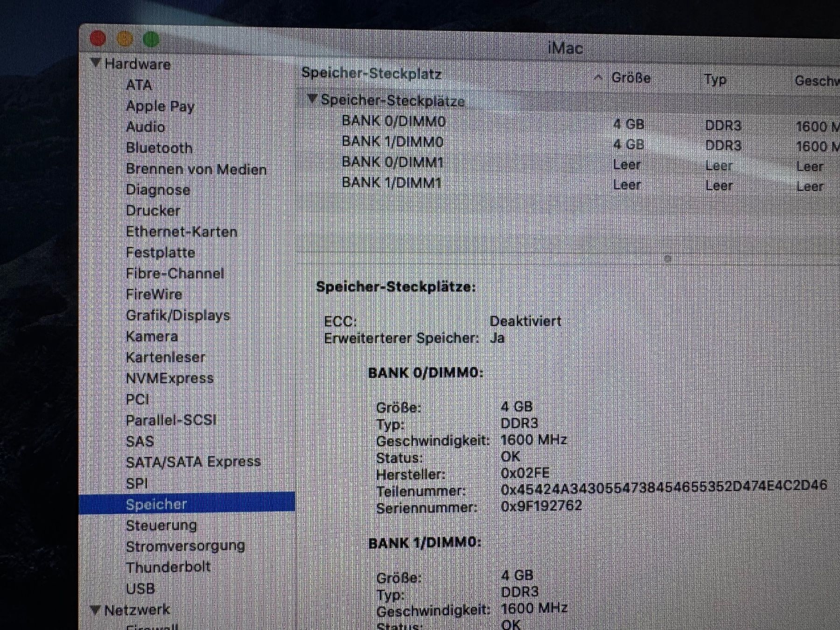Collapse the Netzwerk section triangle
The height and width of the screenshot is (630, 840).
[x=95, y=609]
